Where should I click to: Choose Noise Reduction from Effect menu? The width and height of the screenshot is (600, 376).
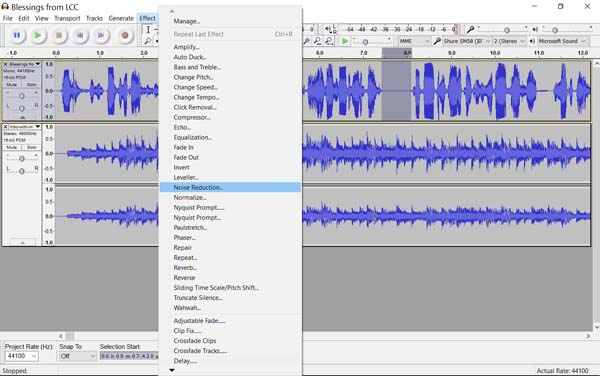pos(230,187)
